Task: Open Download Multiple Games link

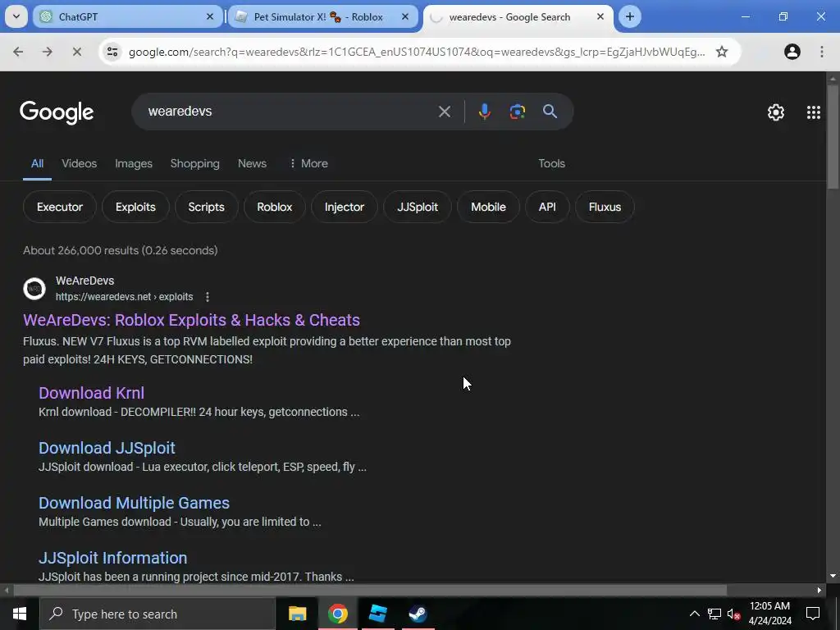Action: (134, 503)
